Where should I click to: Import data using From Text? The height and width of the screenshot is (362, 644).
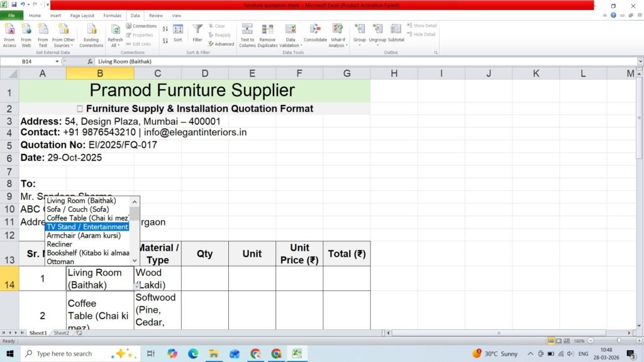coord(43,35)
